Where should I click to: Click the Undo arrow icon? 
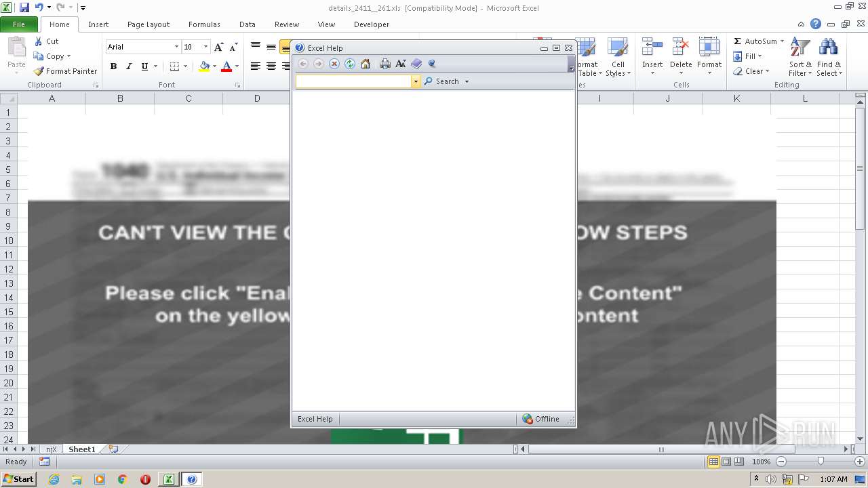point(39,7)
